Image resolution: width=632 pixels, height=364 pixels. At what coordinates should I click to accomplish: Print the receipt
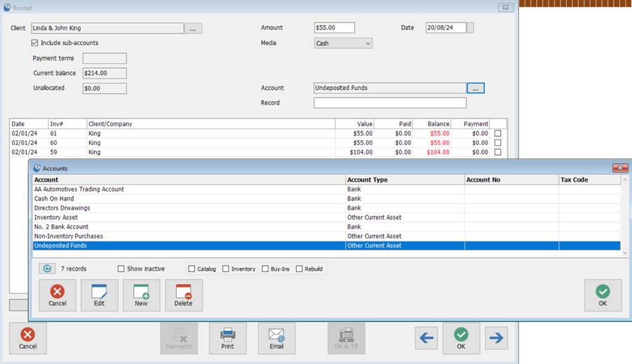(x=227, y=338)
